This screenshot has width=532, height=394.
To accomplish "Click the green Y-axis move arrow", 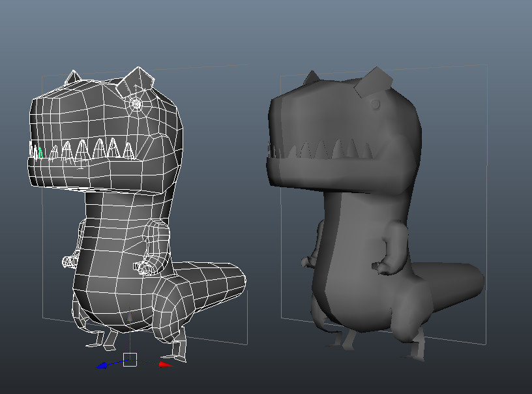I will 130,315.
